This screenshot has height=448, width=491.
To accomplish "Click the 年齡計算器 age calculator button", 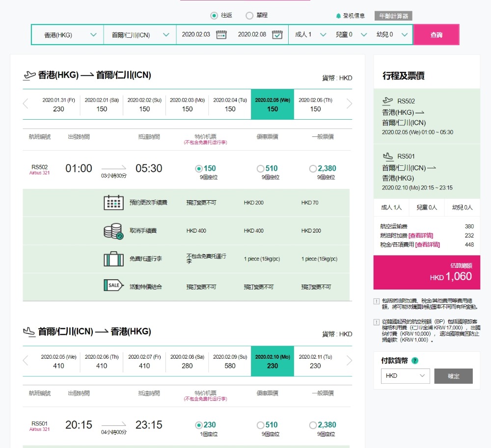I will click(x=393, y=16).
